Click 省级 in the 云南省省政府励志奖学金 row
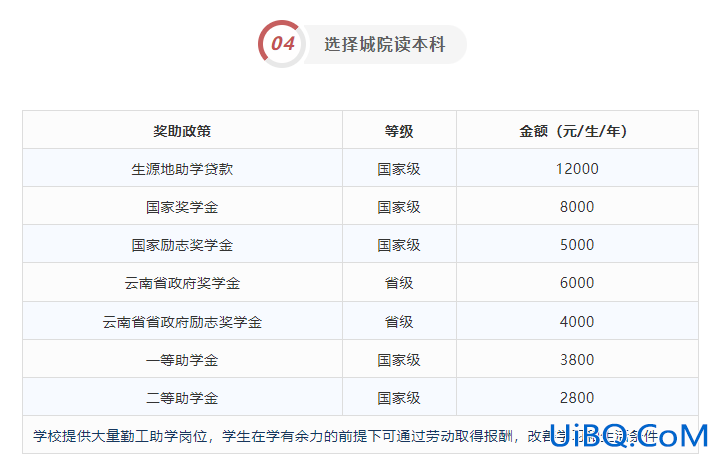Viewport: 719px width, 460px height. tap(399, 322)
